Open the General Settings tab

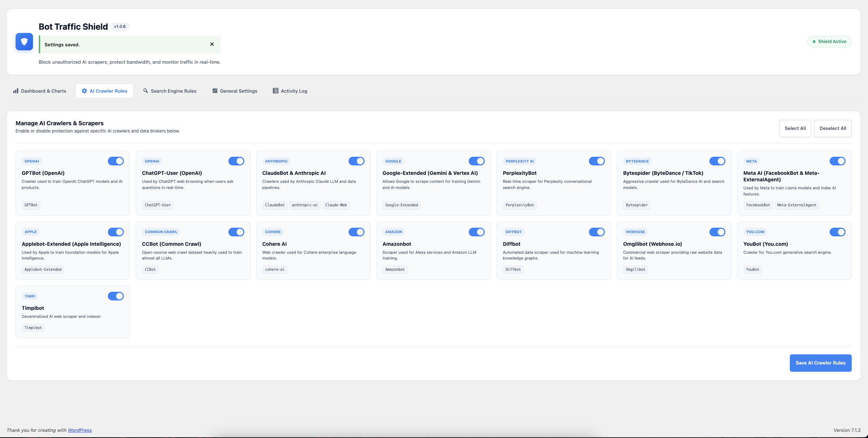click(235, 91)
